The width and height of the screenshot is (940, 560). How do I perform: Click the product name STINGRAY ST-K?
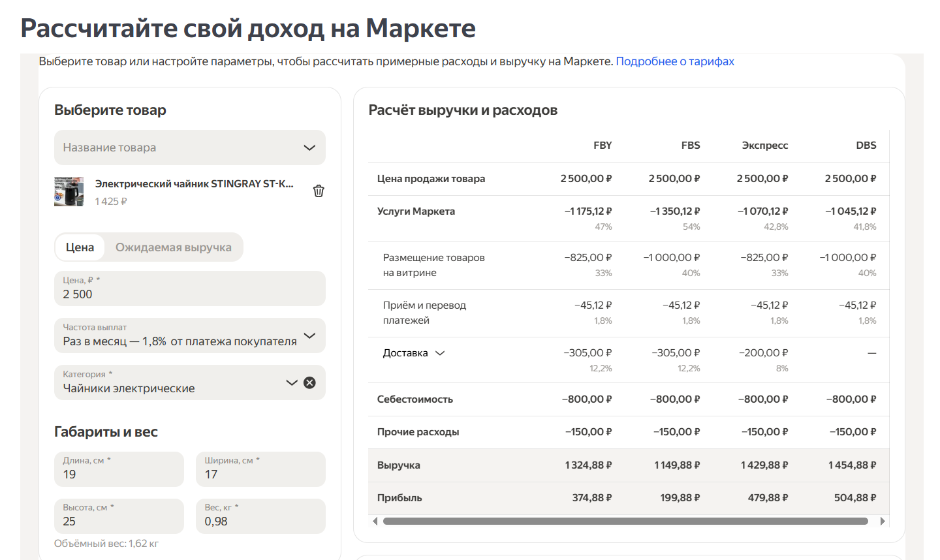coord(194,184)
